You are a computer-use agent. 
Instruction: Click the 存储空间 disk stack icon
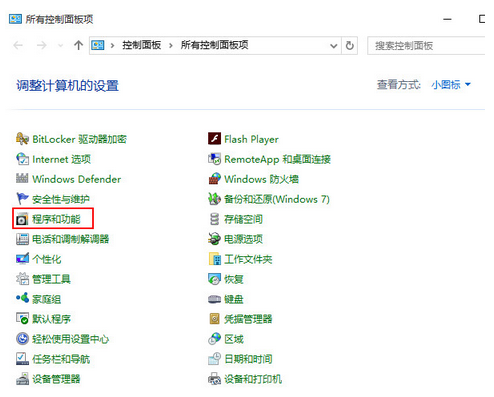[x=214, y=219]
